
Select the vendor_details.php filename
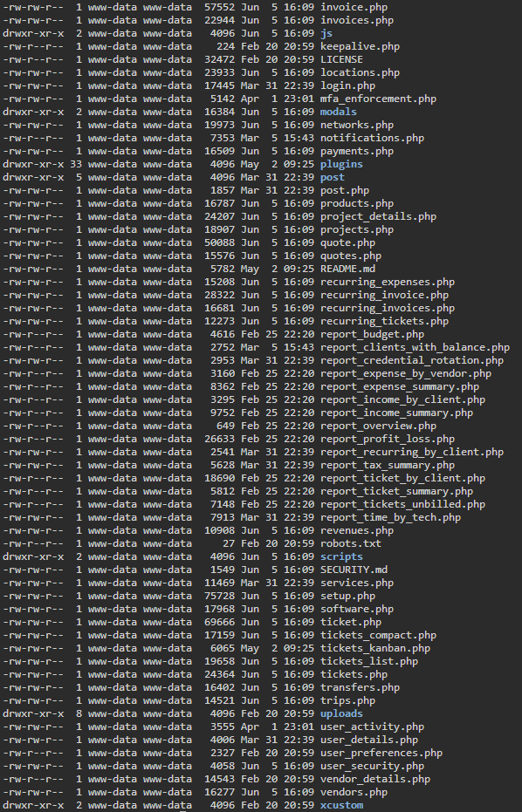pyautogui.click(x=375, y=779)
